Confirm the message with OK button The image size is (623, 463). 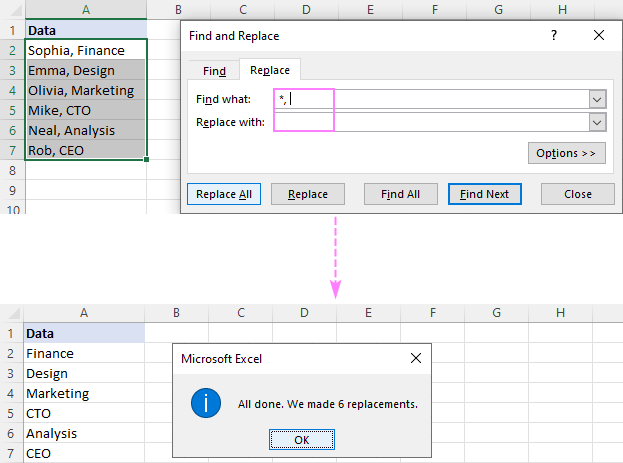coord(301,439)
